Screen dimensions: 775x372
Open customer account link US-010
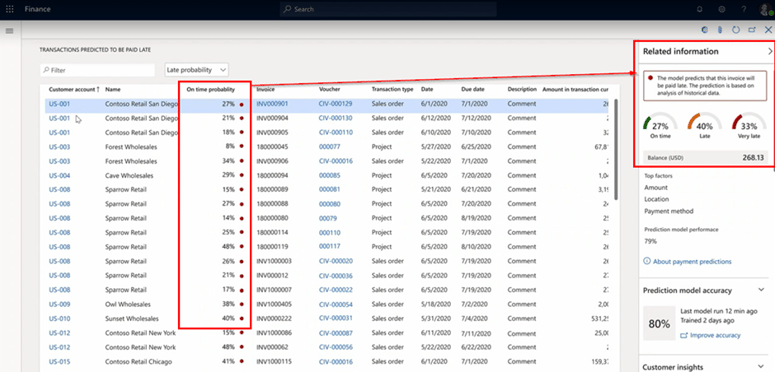click(59, 319)
